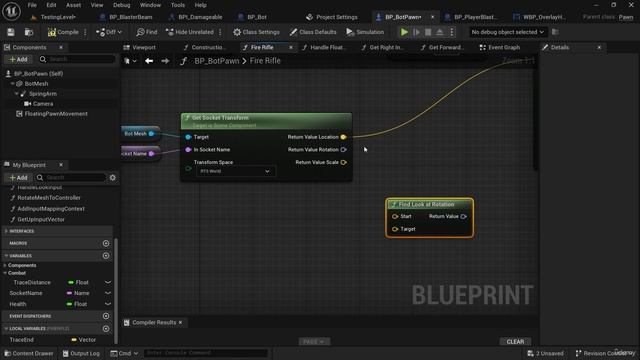Open the Asset menu
Screen dimensions: 640x360
click(x=73, y=5)
